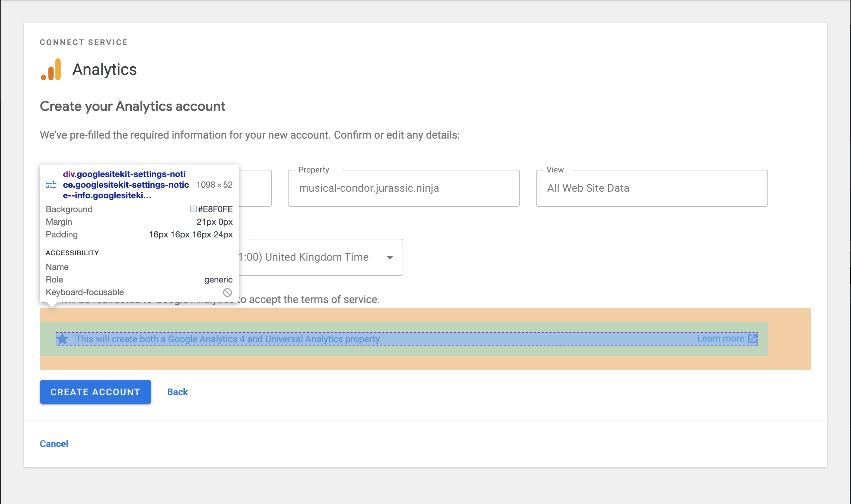Click the View field All Web Site Data
The width and height of the screenshot is (851, 504).
pyautogui.click(x=652, y=188)
